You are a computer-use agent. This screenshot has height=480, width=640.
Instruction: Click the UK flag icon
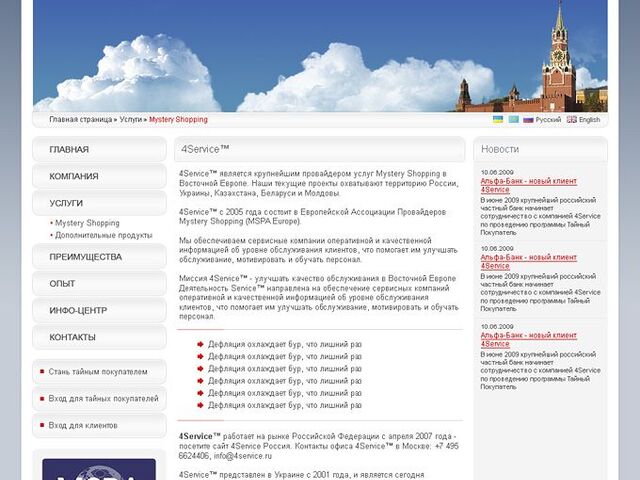pos(571,120)
